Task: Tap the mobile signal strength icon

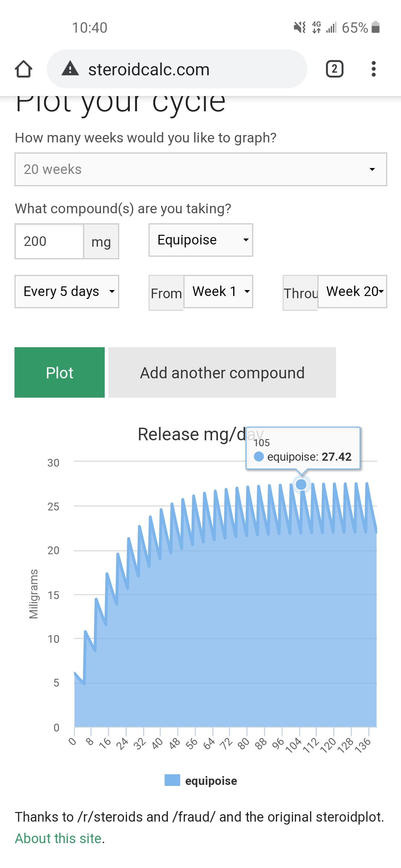Action: tap(331, 27)
